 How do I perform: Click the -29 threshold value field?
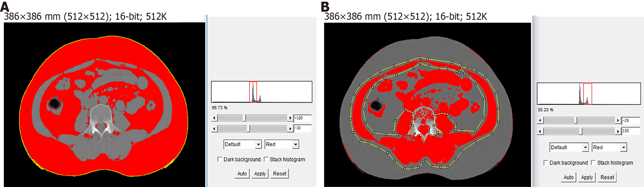[x=631, y=121]
